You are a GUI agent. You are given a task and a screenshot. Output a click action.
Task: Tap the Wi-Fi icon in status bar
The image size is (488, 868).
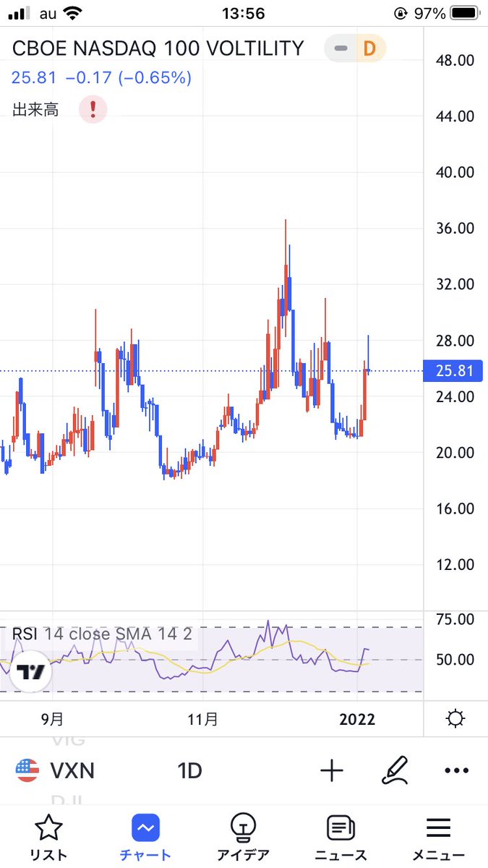click(x=72, y=13)
